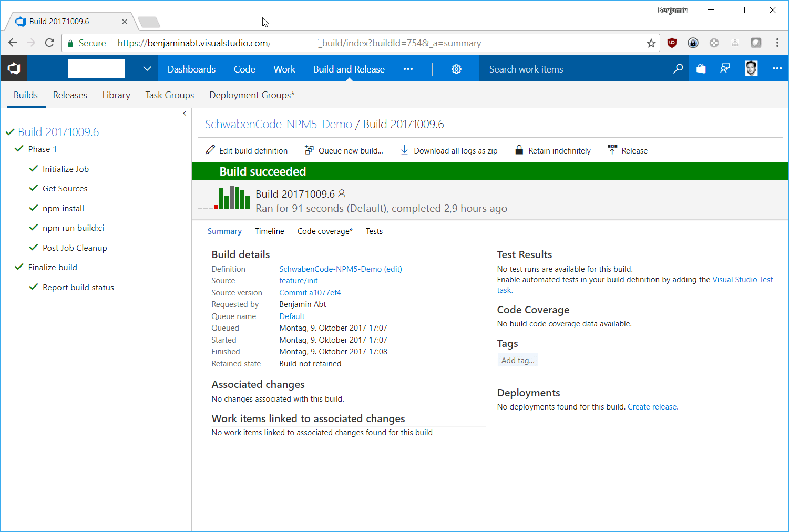This screenshot has height=532, width=789.
Task: Expand the project selector dropdown chevron
Action: pos(147,69)
